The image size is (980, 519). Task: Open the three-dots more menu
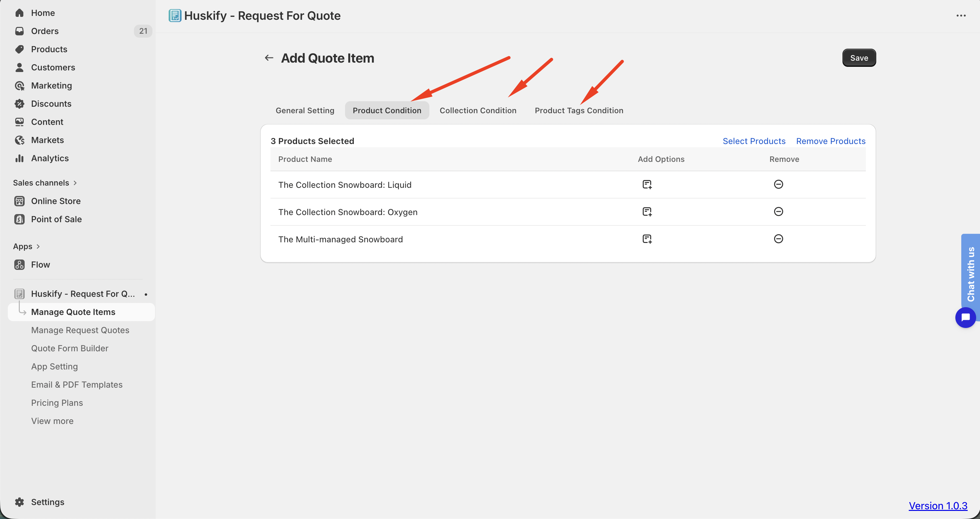click(x=961, y=16)
